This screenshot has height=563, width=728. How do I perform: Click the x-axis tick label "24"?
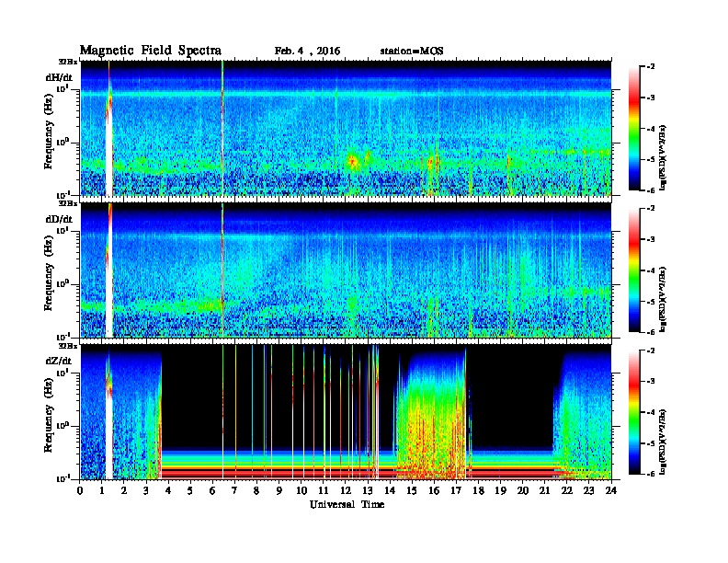point(611,490)
